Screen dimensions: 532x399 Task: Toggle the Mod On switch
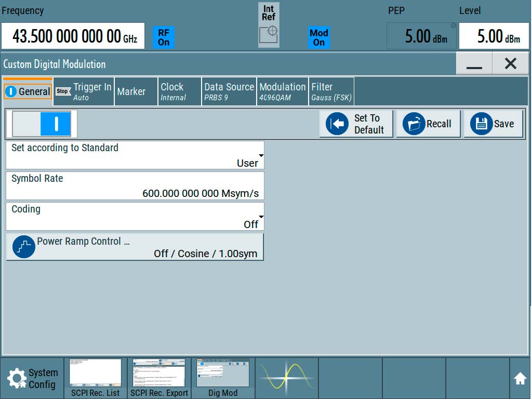(318, 37)
